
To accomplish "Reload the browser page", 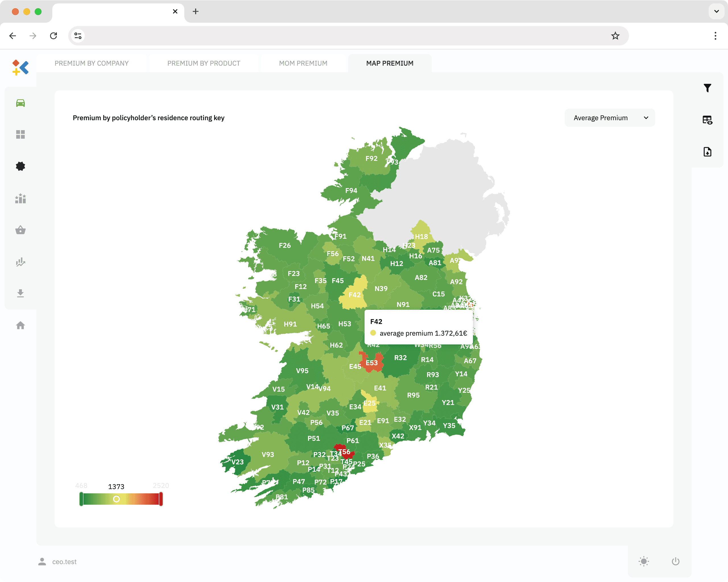I will click(x=53, y=36).
